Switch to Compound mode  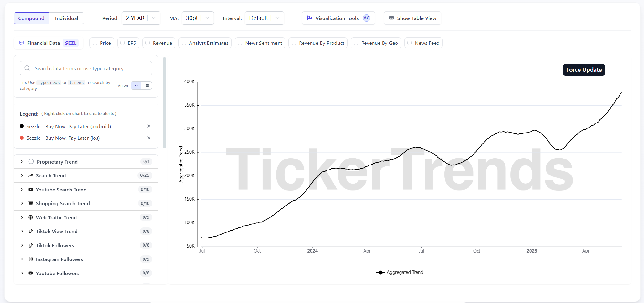point(31,18)
